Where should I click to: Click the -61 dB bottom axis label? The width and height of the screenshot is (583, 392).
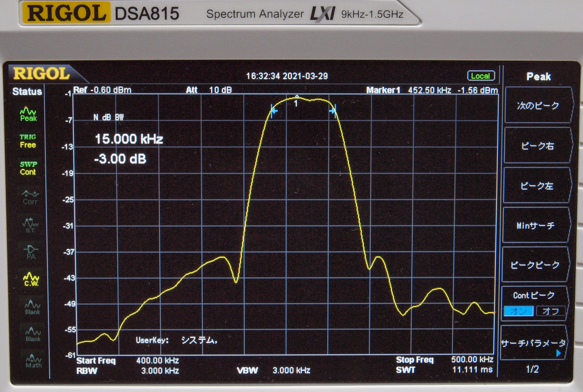point(70,355)
